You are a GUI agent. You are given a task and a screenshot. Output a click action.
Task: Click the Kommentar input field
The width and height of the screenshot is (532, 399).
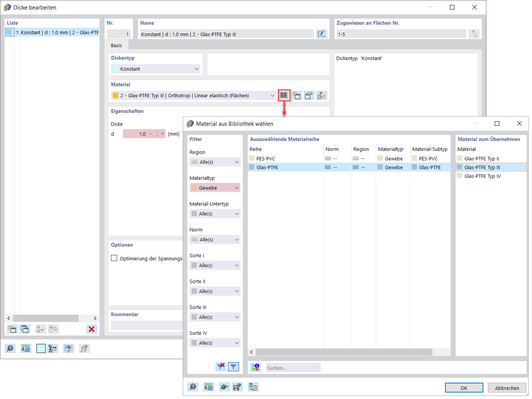pos(147,325)
